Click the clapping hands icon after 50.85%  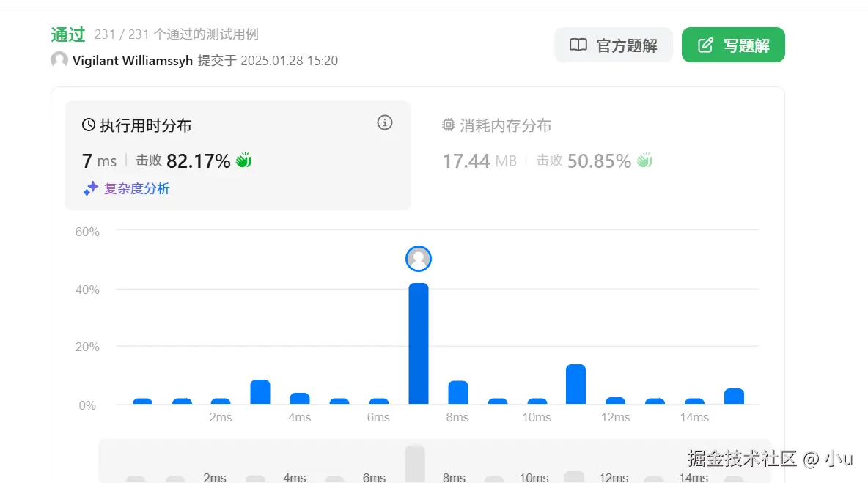point(644,161)
